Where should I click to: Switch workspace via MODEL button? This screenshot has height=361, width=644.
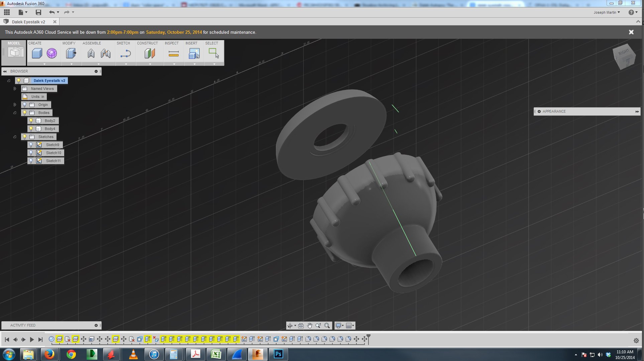pyautogui.click(x=14, y=53)
